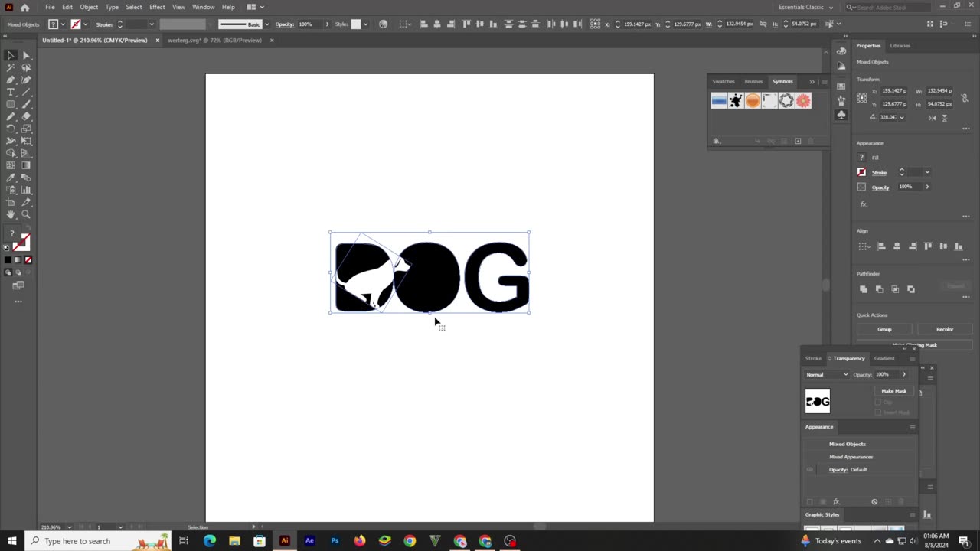
Task: Select the Paintbrush tool
Action: coord(26,104)
